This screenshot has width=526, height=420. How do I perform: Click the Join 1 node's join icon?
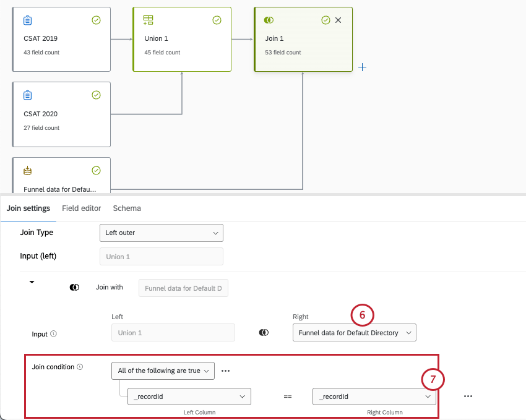269,20
